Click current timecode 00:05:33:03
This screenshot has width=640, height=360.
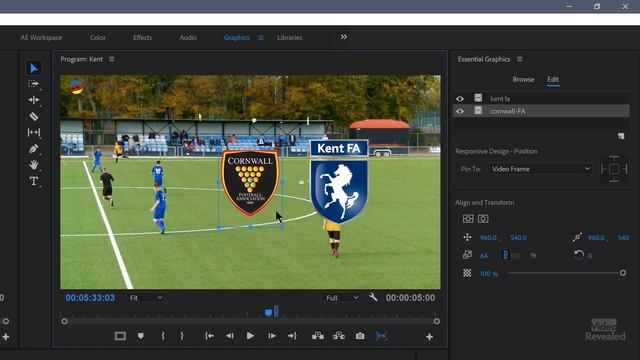[90, 298]
